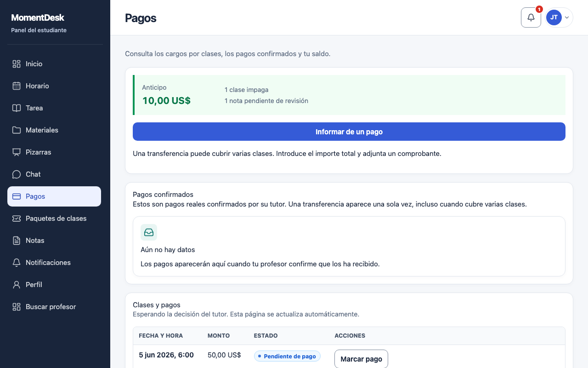
Task: Expand the user account menu chevron
Action: 567,17
